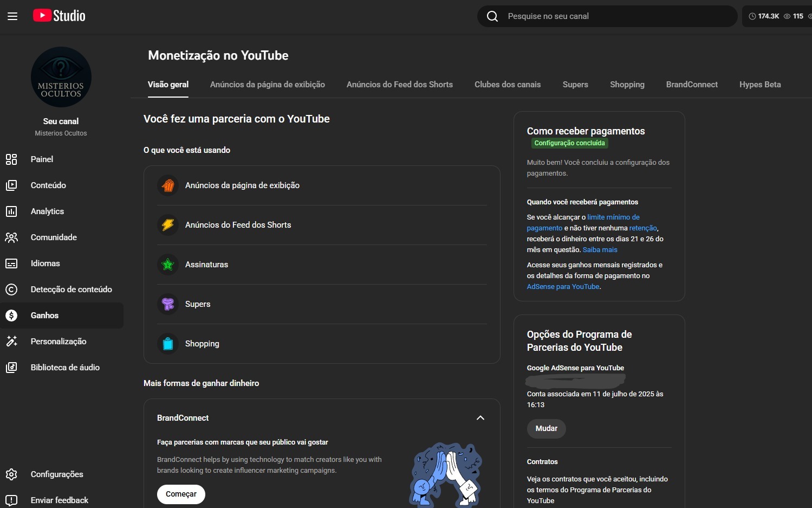Open the Hypes Beta tab
The width and height of the screenshot is (812, 508).
point(759,85)
